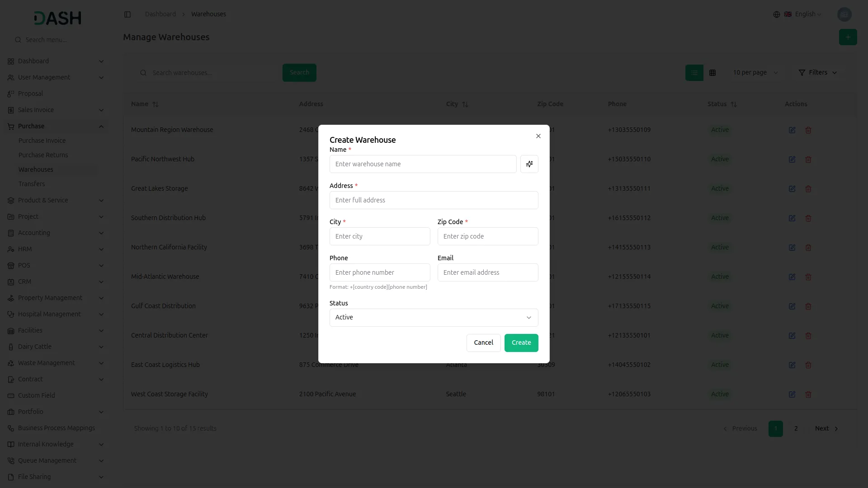Click the green plus button to add warehouse
Image resolution: width=868 pixels, height=488 pixels.
tap(848, 37)
